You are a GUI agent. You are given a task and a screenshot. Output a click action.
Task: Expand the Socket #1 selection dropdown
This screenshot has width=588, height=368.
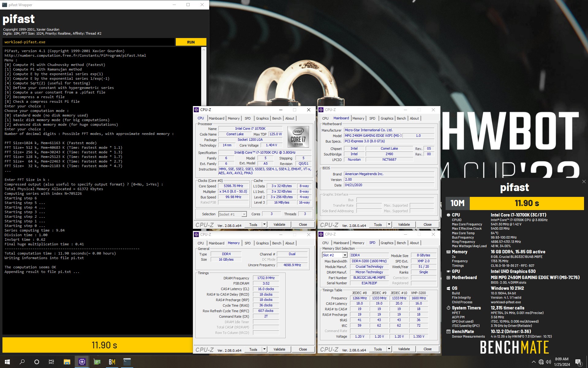pyautogui.click(x=244, y=214)
